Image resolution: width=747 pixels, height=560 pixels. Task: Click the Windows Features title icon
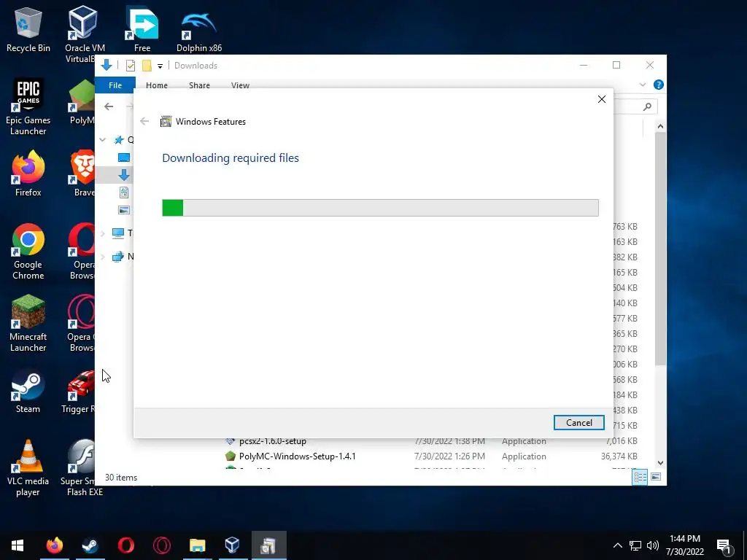(x=166, y=122)
